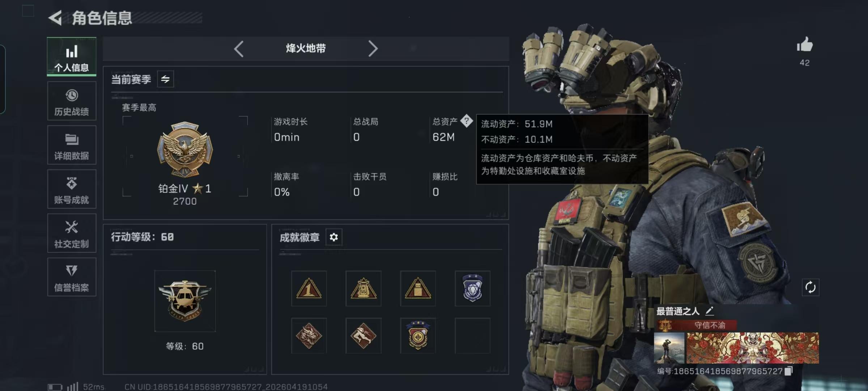Select the helicopter 行动等级 badge
Screen dimensions: 868x391
(185, 301)
